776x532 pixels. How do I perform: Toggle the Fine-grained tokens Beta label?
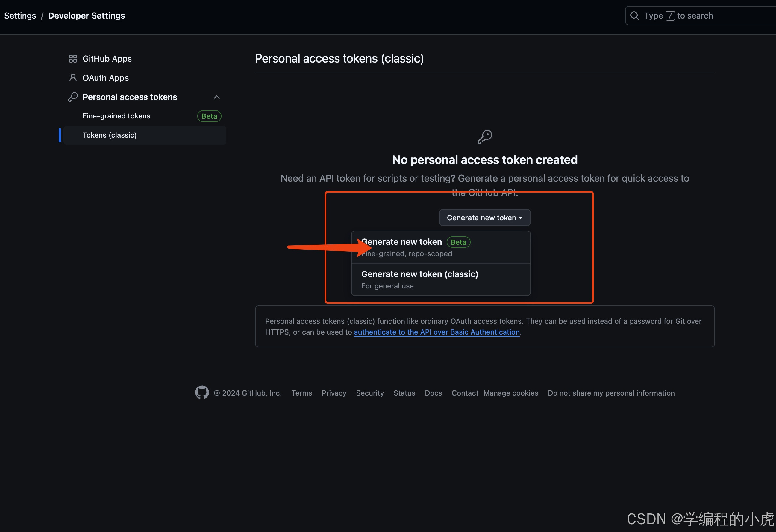coord(209,115)
